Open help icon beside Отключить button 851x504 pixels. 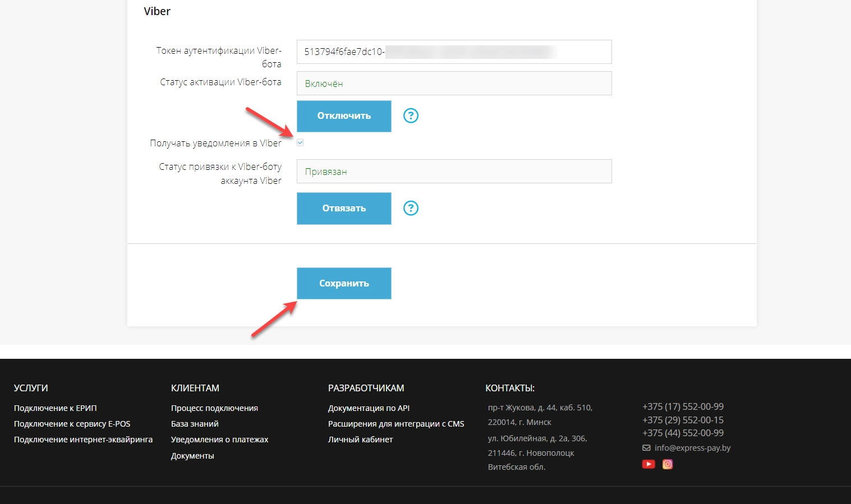coord(411,115)
